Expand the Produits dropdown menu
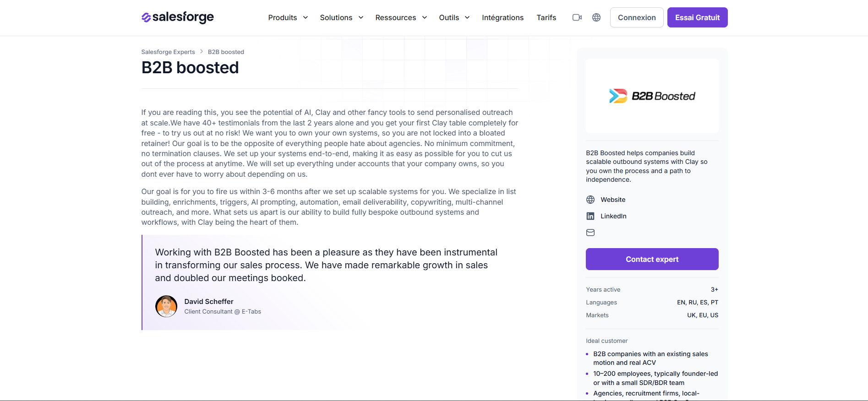 point(288,17)
